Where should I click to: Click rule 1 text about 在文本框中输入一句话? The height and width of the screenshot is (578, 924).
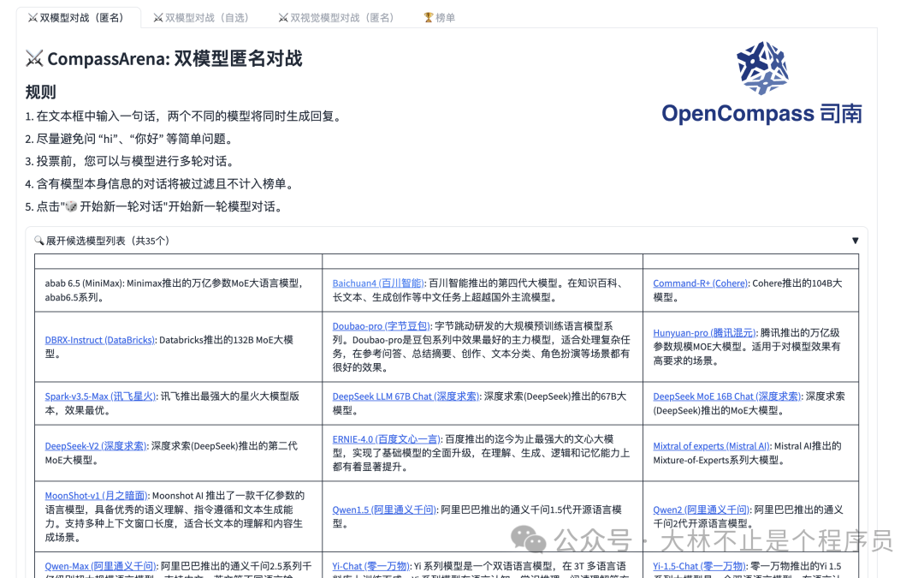[183, 116]
